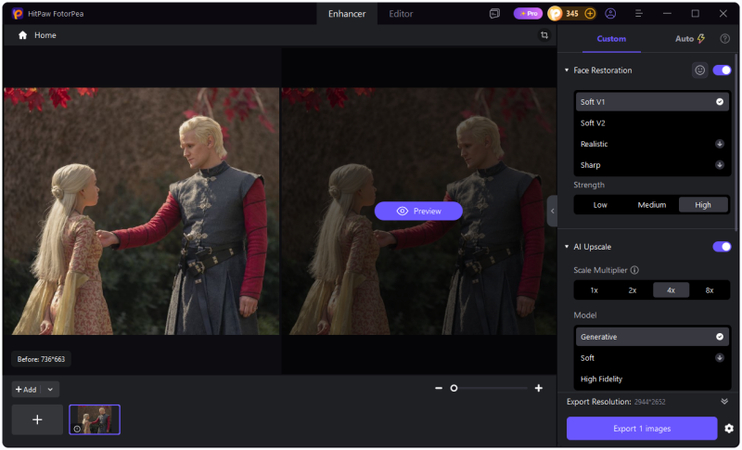Open the user account profile icon
Image resolution: width=742 pixels, height=450 pixels.
(x=610, y=14)
